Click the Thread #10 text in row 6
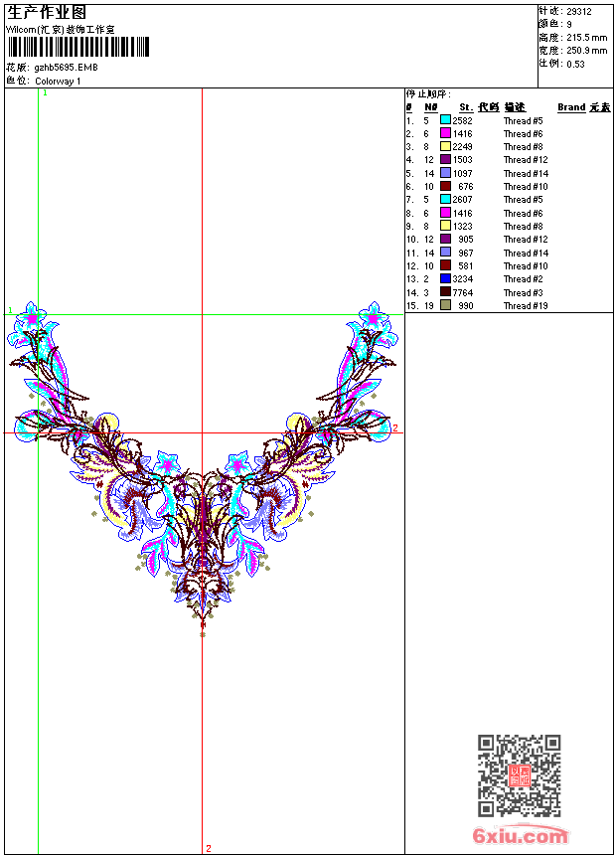The image size is (616, 855). point(526,187)
